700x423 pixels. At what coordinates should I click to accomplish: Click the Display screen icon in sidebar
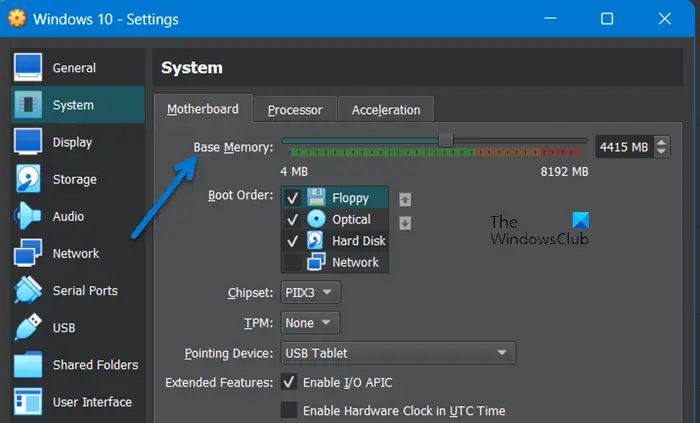(28, 141)
